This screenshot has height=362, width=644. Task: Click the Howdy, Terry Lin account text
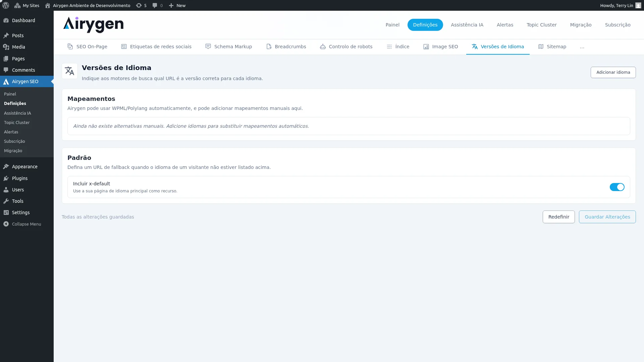point(616,5)
